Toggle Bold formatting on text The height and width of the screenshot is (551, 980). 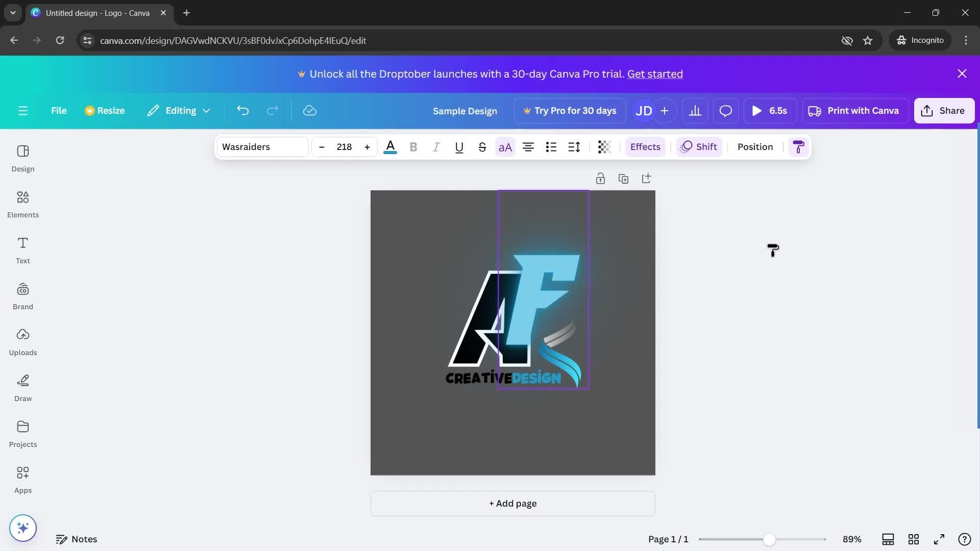[412, 146]
